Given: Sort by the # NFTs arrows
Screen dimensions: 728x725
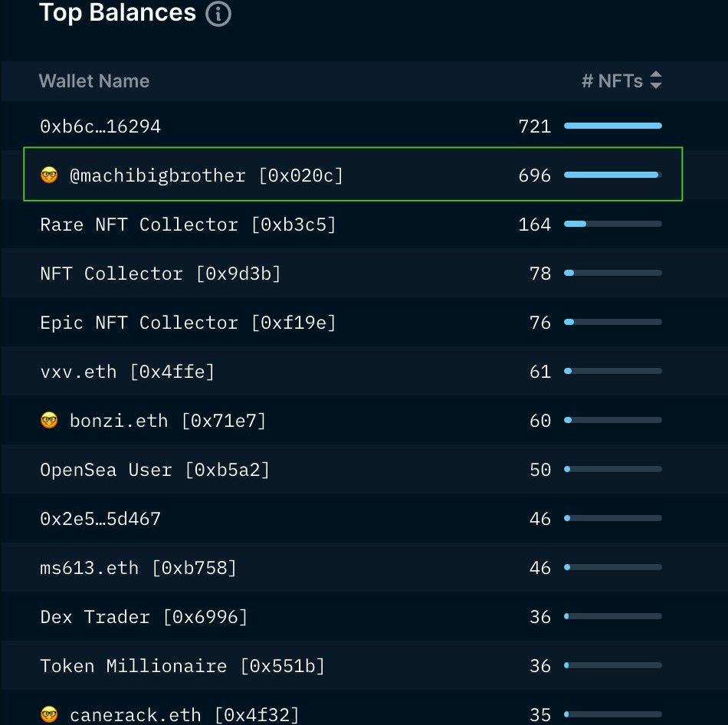Looking at the screenshot, I should [655, 80].
